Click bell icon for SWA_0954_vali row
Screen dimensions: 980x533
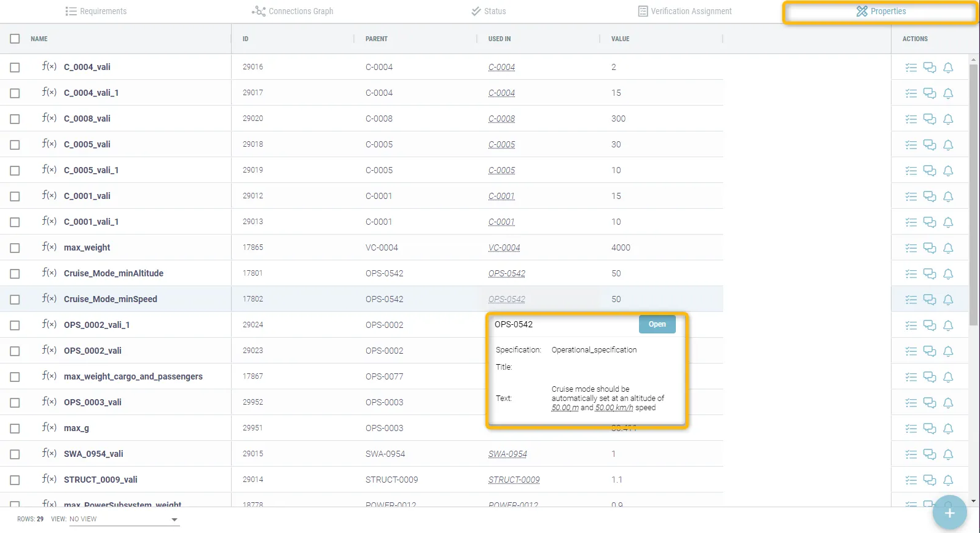pyautogui.click(x=948, y=454)
